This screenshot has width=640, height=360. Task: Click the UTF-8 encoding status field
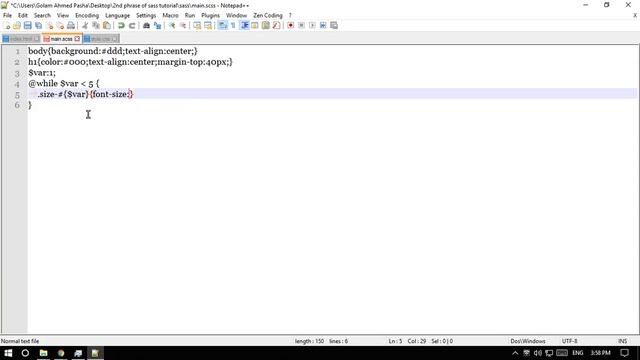570,341
